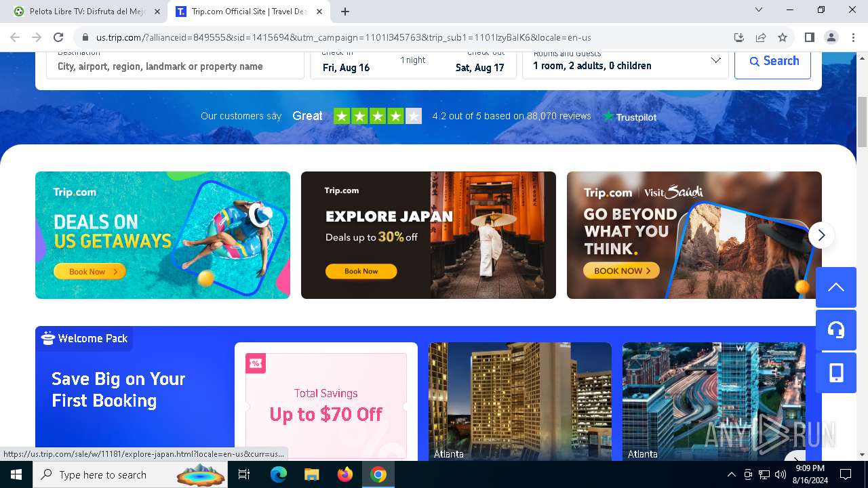Click the Search button
868x488 pixels.
772,61
